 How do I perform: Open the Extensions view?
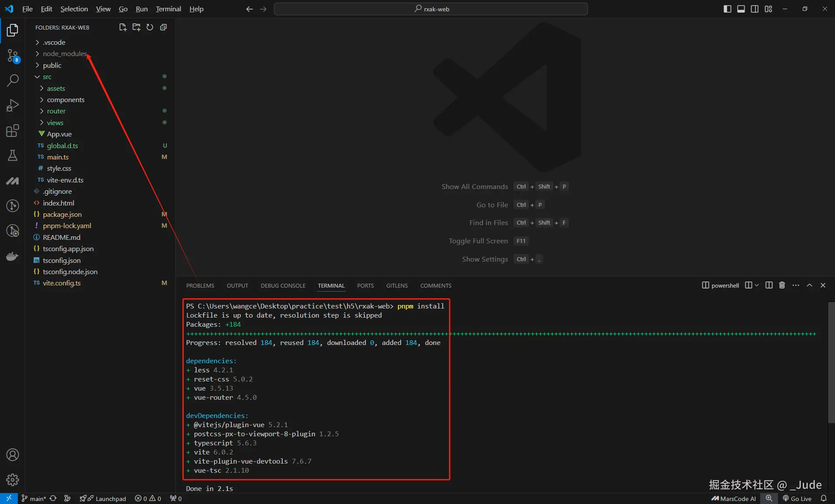point(13,131)
